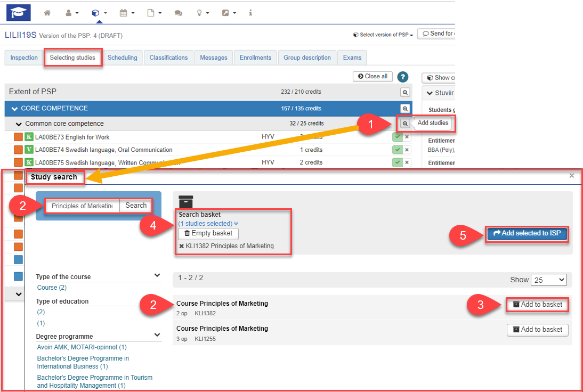
Task: Click Add studies magnifier for Common core competence
Action: [x=405, y=124]
